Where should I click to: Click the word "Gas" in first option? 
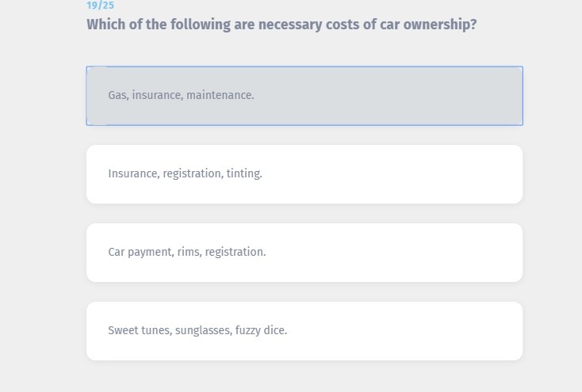click(117, 95)
